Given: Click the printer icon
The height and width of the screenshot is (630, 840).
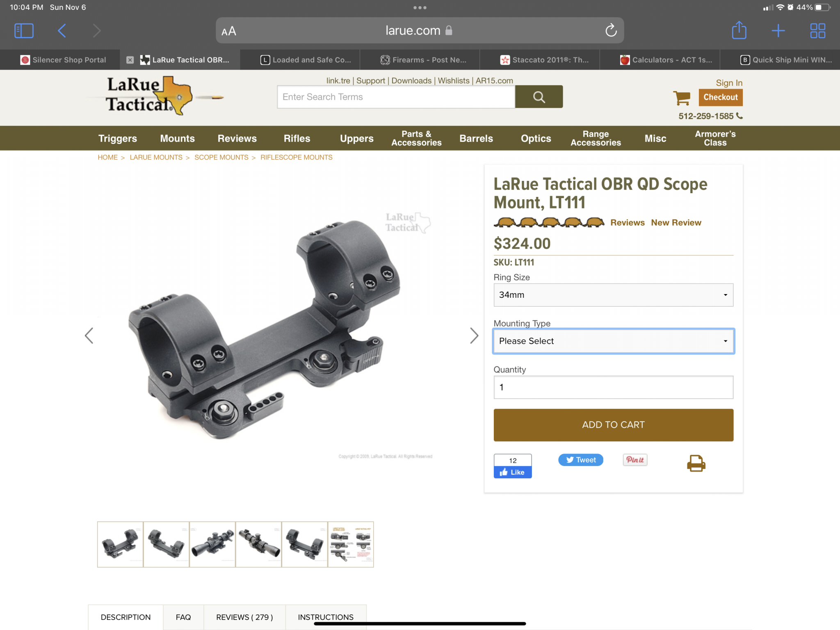Looking at the screenshot, I should [696, 463].
